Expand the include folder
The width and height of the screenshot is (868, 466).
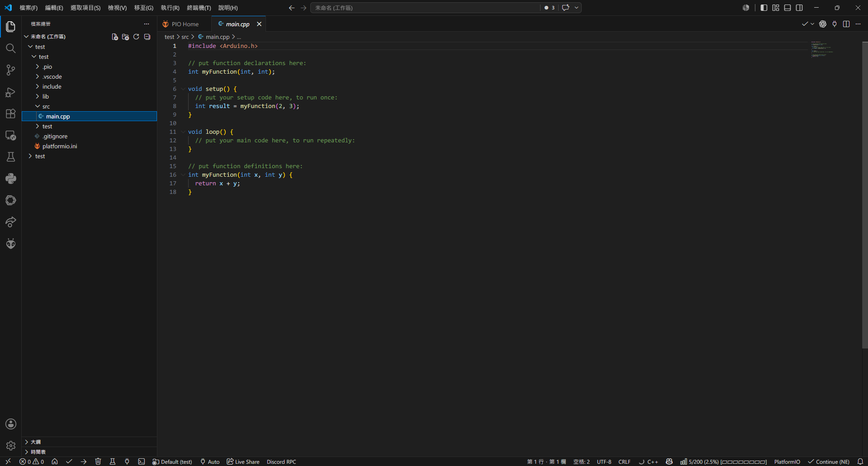(90, 86)
